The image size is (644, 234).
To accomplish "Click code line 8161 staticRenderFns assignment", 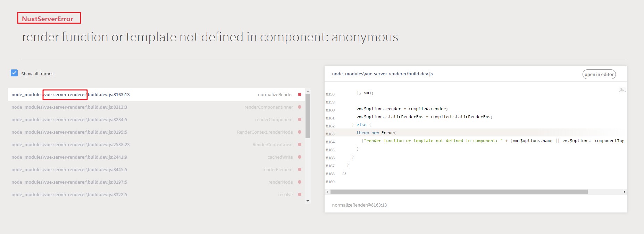I will [x=424, y=117].
